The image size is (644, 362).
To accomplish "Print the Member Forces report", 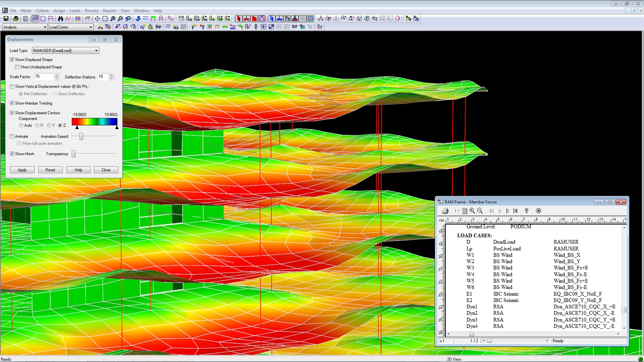I will point(445,211).
